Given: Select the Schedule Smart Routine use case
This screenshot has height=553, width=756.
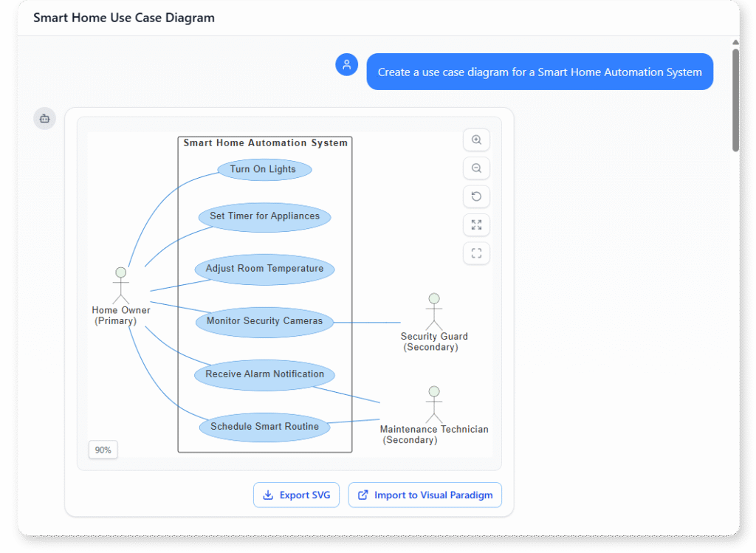Looking at the screenshot, I should (264, 427).
